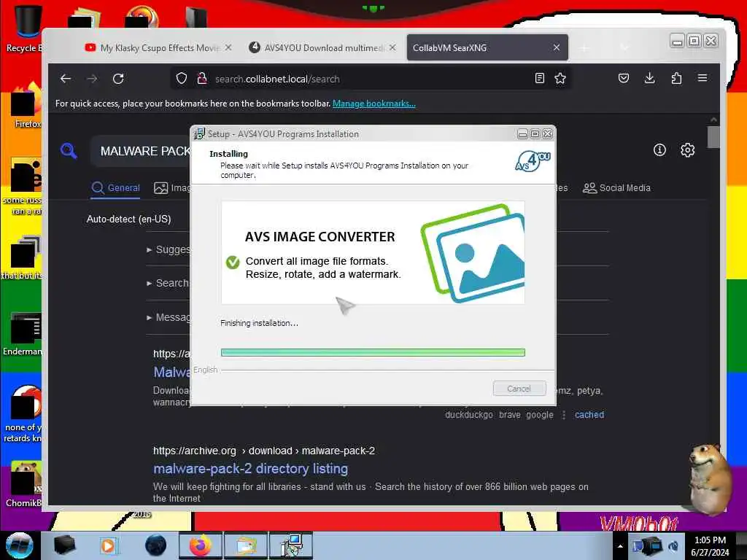747x560 pixels.
Task: Select ChomikBox desktop icon
Action: click(x=24, y=484)
